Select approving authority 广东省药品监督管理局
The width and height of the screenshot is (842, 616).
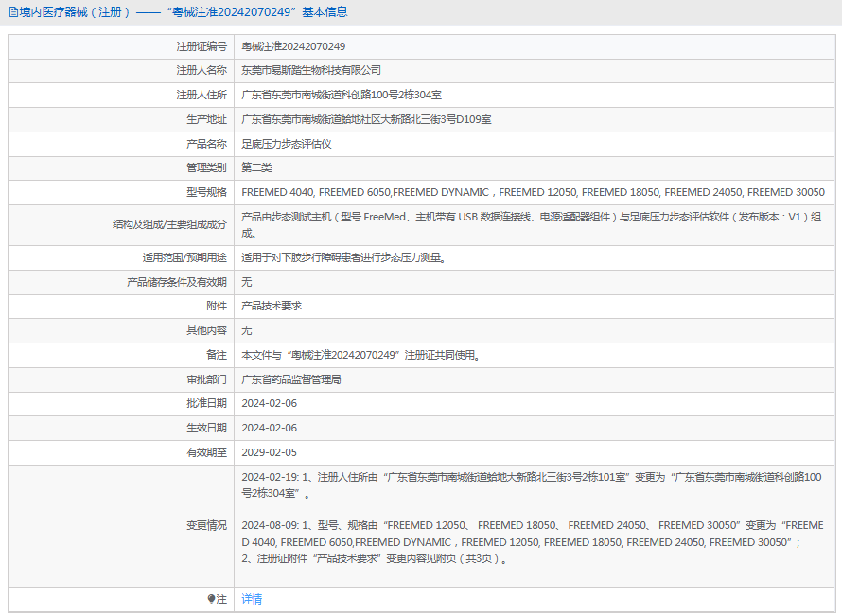291,379
